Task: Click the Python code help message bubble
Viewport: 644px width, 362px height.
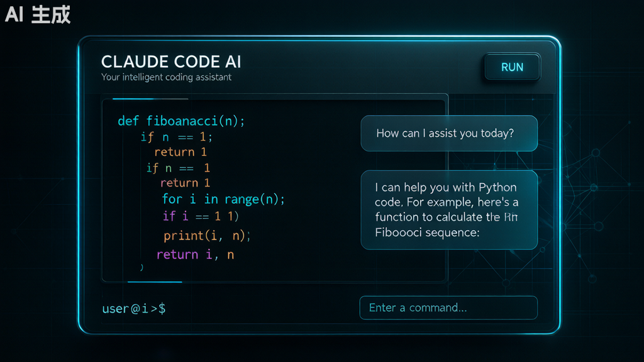Action: [x=449, y=210]
